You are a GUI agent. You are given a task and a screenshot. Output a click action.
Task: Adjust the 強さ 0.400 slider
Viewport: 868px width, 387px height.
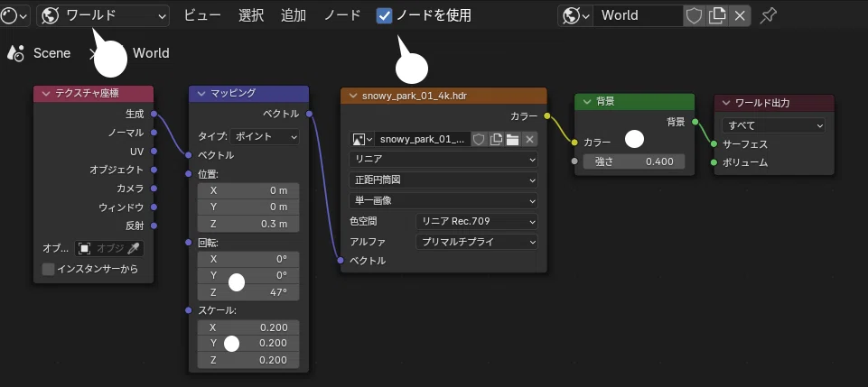tap(634, 161)
